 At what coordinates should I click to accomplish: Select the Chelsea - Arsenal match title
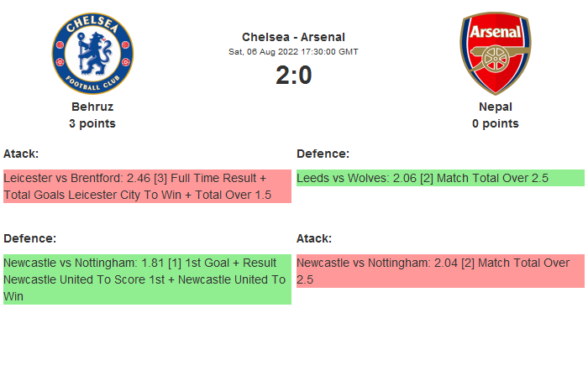(x=293, y=37)
